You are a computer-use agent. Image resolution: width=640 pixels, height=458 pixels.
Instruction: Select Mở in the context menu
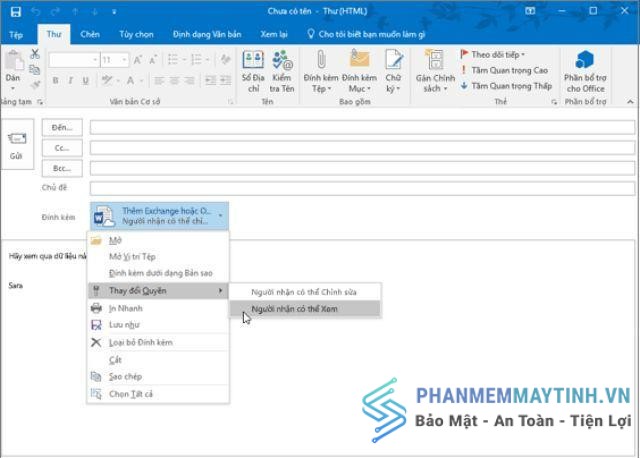pyautogui.click(x=158, y=240)
